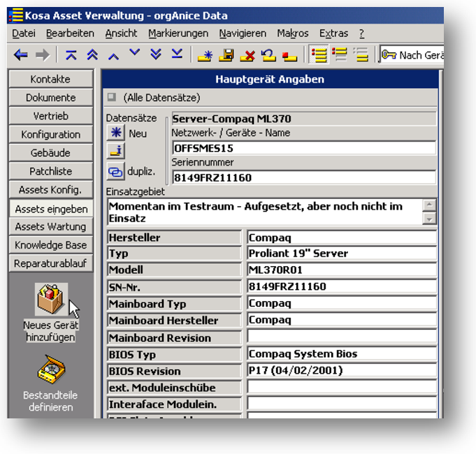Open the Patchliste section
476x454 pixels.
[x=51, y=171]
